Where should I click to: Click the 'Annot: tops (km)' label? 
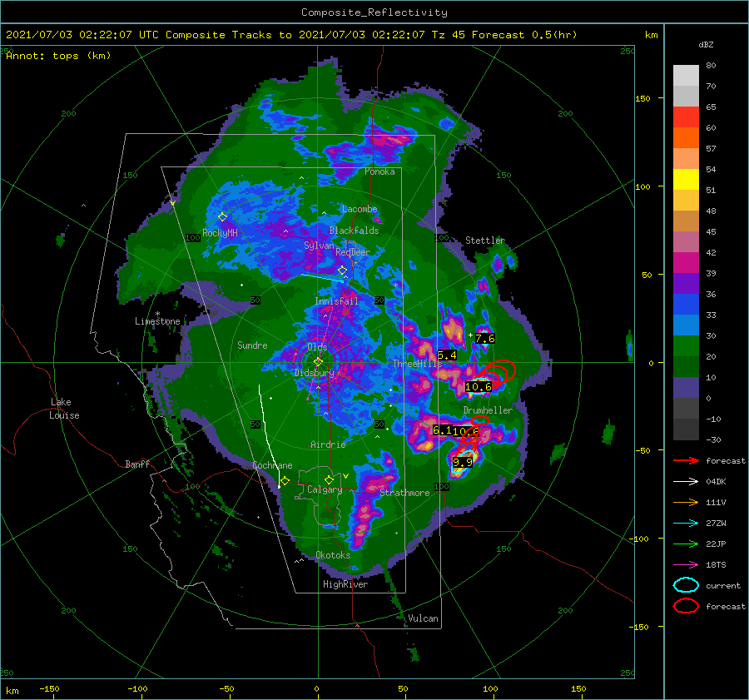click(x=58, y=56)
